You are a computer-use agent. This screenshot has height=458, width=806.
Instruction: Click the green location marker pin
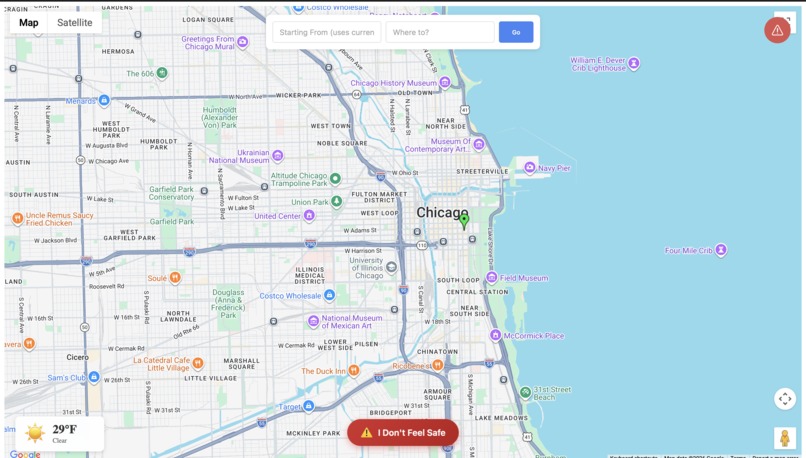(x=464, y=222)
